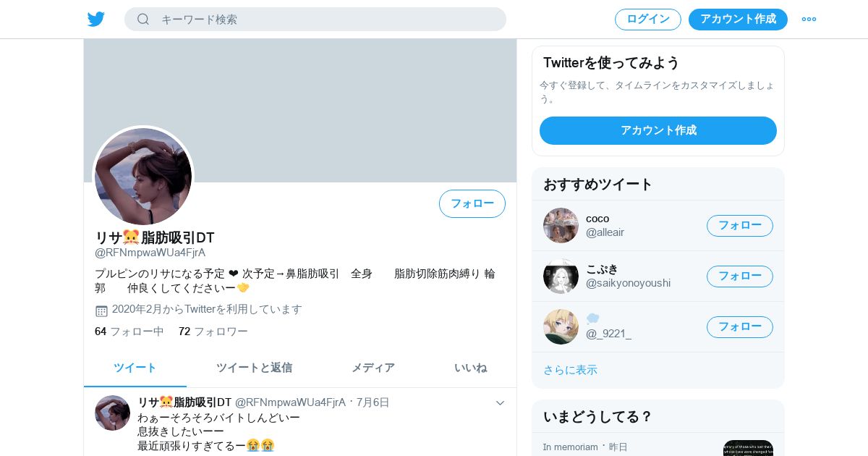
Task: Click the @_9221_ account avatar
Action: point(561,326)
